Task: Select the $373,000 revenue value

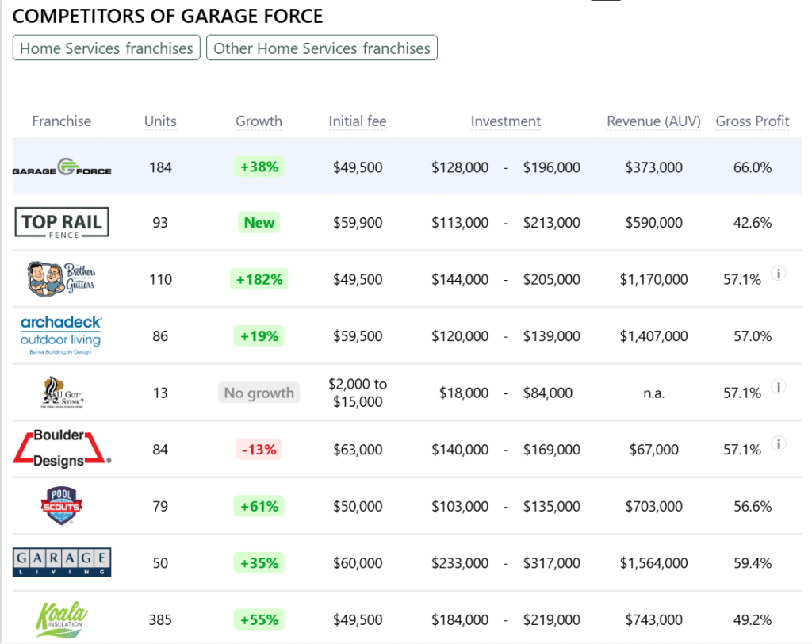Action: (653, 167)
